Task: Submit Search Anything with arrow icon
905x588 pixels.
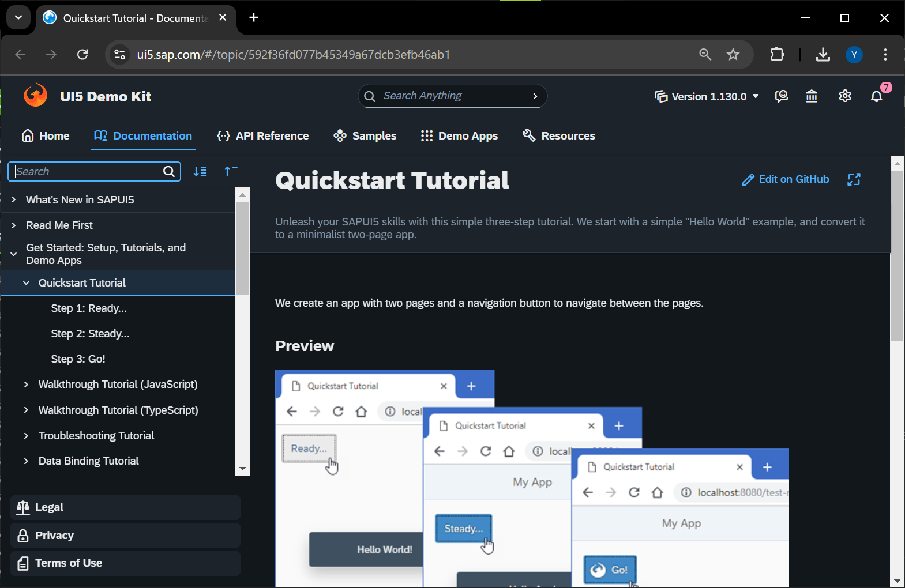Action: [535, 96]
